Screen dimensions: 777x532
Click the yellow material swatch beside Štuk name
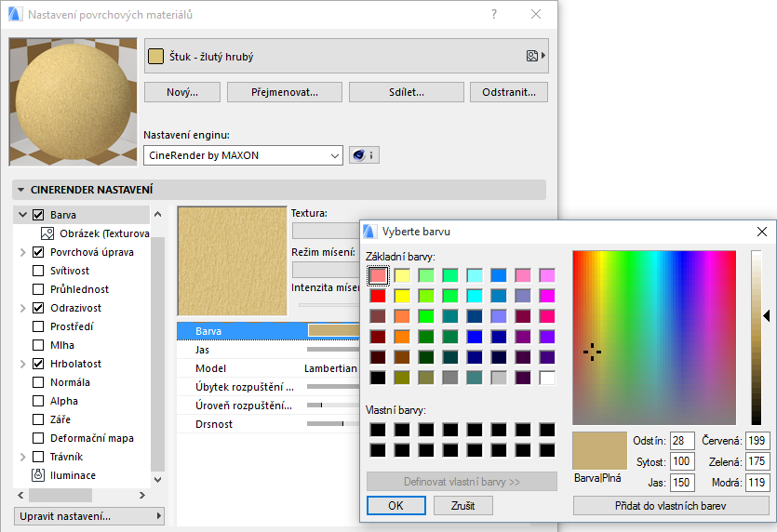155,57
